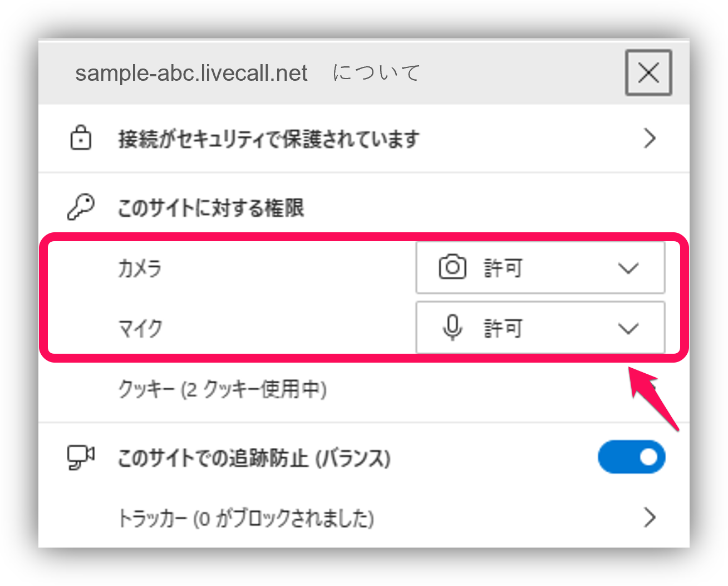
Task: Click the lock icon beside the security status
Action: click(81, 139)
